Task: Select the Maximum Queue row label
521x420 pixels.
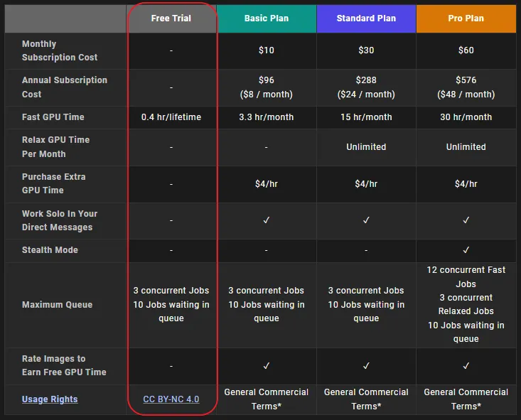Action: click(57, 305)
